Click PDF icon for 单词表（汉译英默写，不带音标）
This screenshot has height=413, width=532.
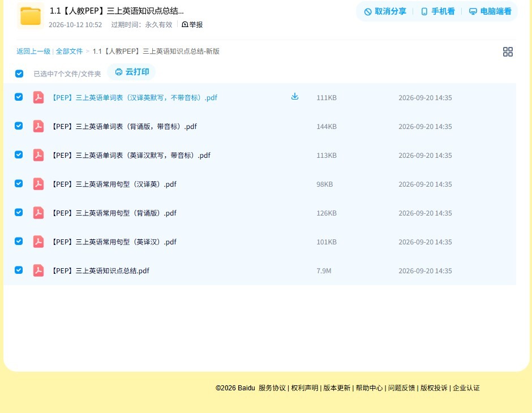(x=38, y=97)
